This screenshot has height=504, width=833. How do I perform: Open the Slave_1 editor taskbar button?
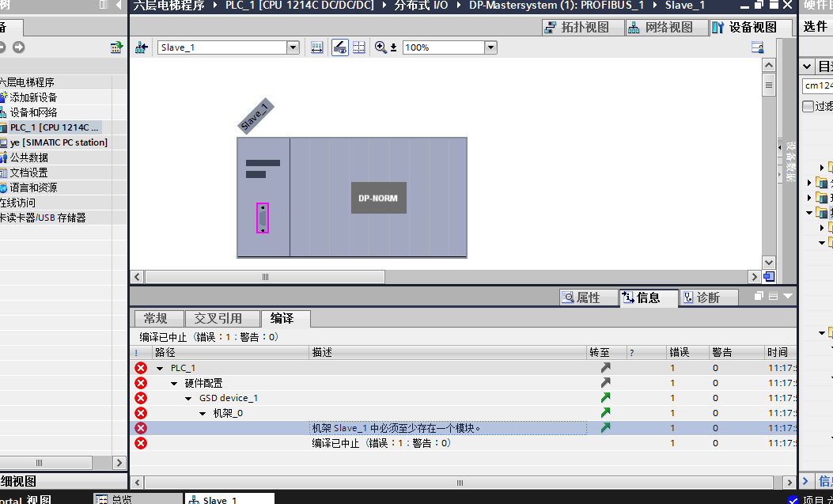coord(229,498)
